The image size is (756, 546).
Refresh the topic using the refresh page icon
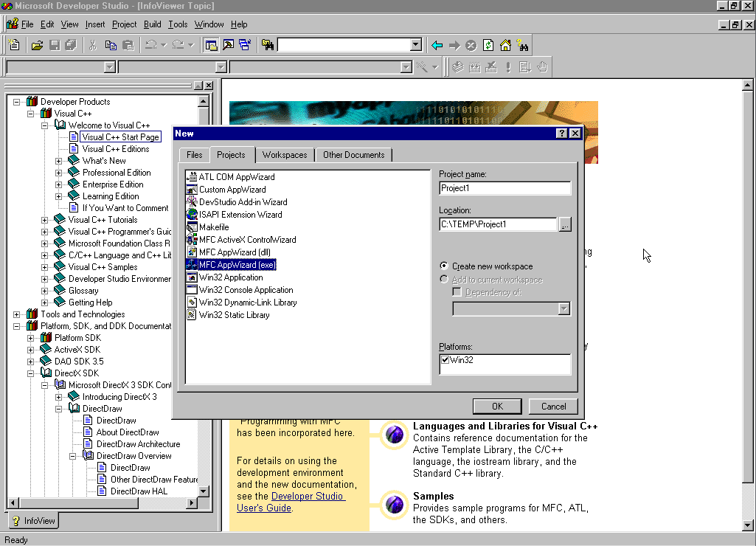(x=488, y=45)
